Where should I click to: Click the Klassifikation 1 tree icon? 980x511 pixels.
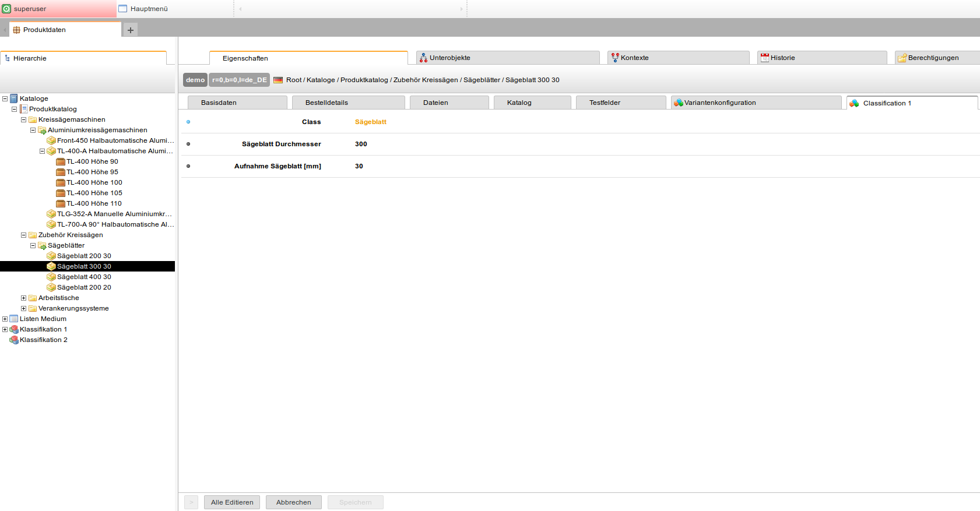14,330
